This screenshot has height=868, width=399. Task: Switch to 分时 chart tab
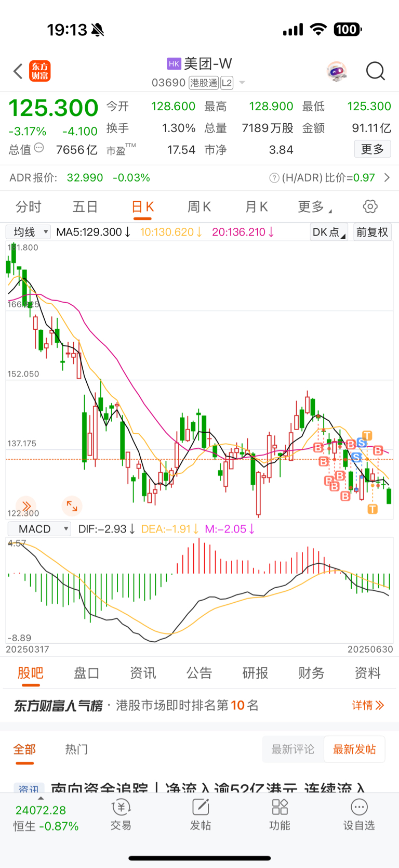pos(29,207)
